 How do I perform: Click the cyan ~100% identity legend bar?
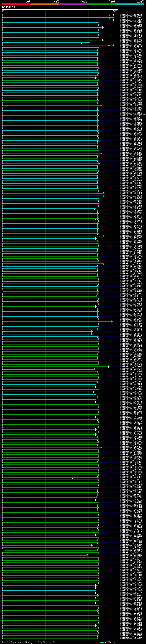pyautogui.click(x=130, y=4)
